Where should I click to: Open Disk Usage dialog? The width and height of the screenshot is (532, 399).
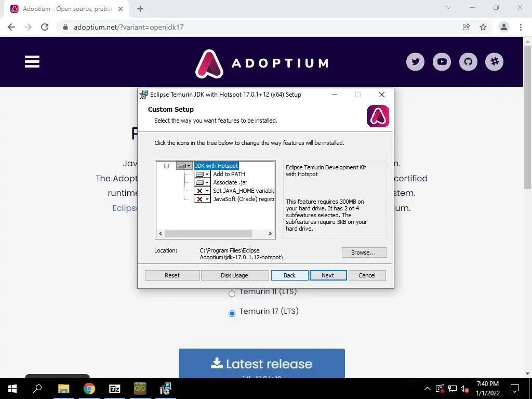(x=234, y=275)
